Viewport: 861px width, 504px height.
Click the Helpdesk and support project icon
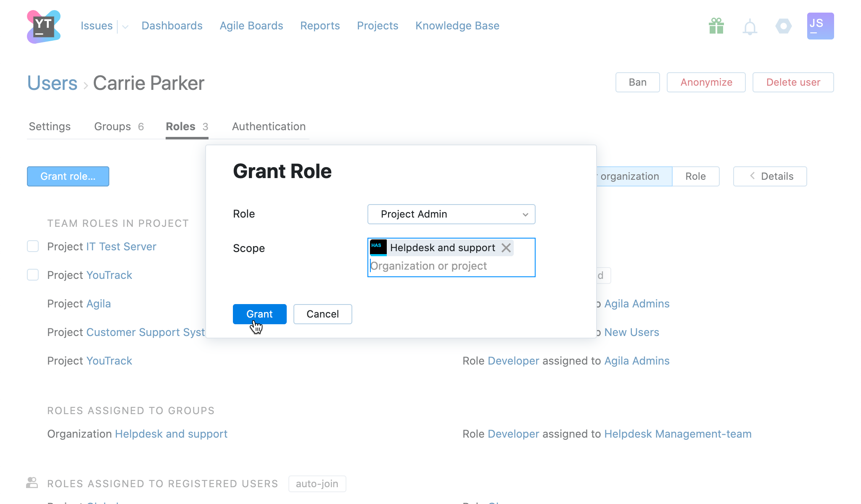pos(378,247)
